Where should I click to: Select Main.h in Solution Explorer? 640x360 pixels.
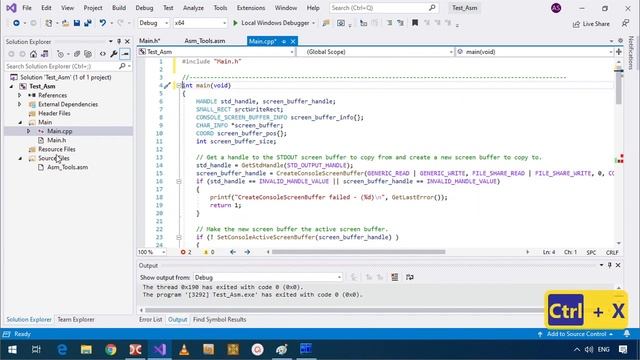tap(56, 140)
